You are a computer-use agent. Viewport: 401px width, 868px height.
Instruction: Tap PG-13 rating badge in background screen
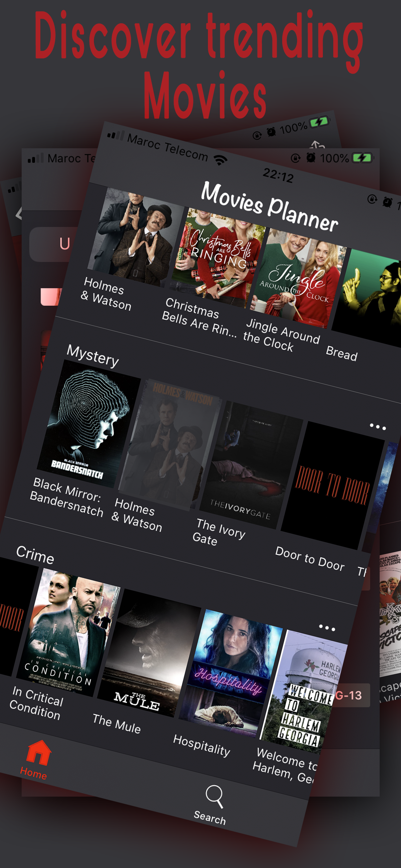pos(352,695)
